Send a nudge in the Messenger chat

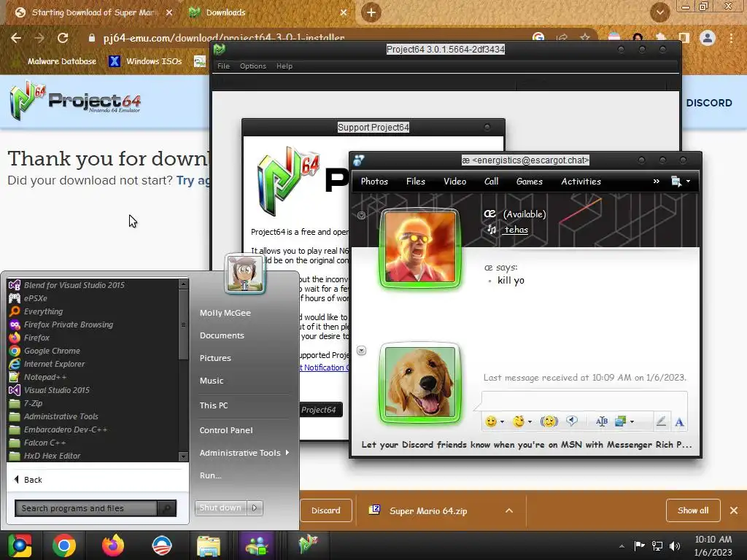(x=549, y=421)
